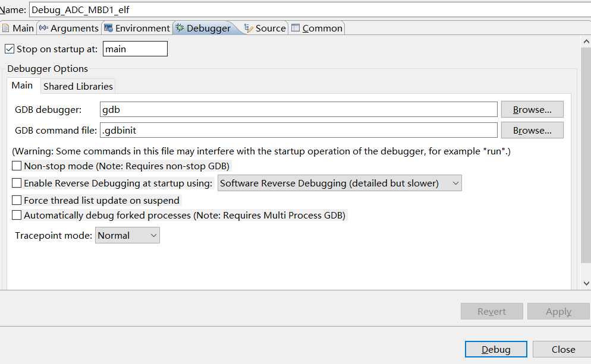Switch to the Shared Libraries tab
591x364 pixels.
coord(78,86)
